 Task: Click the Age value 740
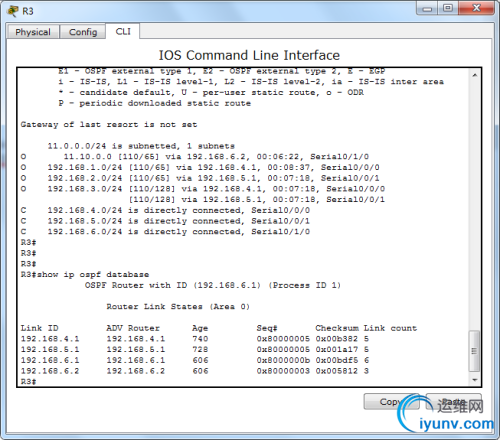(200, 339)
